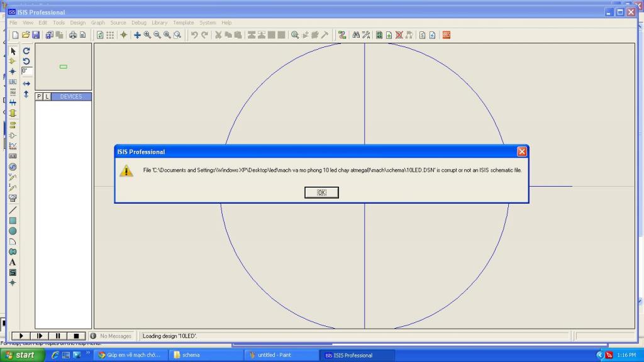Click the Zoom In magnifier icon

point(147,35)
